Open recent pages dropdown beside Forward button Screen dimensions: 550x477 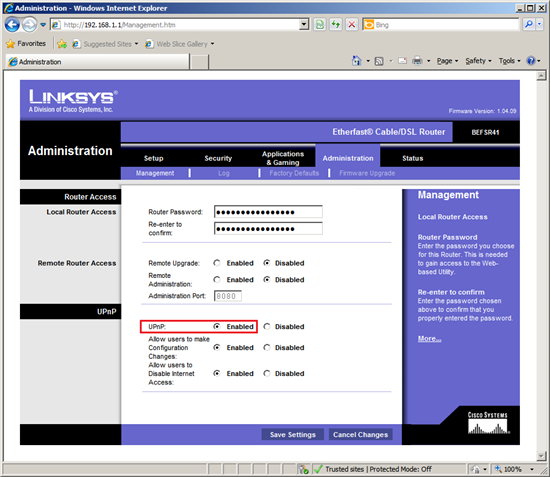(43, 25)
